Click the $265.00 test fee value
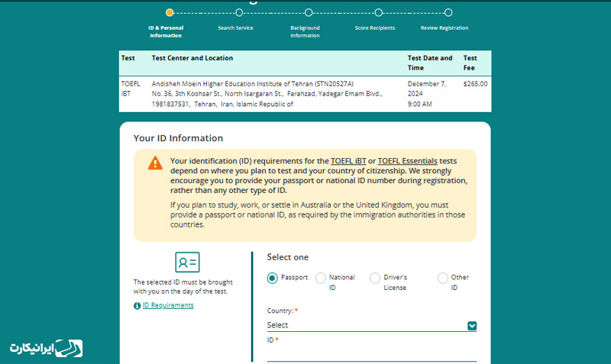 coord(475,84)
